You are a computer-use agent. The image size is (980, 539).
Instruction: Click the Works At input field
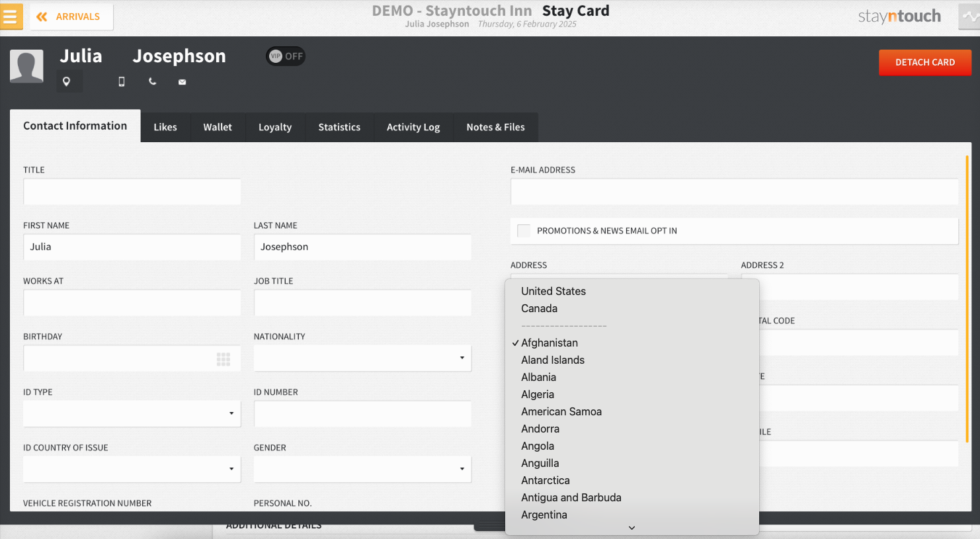[132, 303]
